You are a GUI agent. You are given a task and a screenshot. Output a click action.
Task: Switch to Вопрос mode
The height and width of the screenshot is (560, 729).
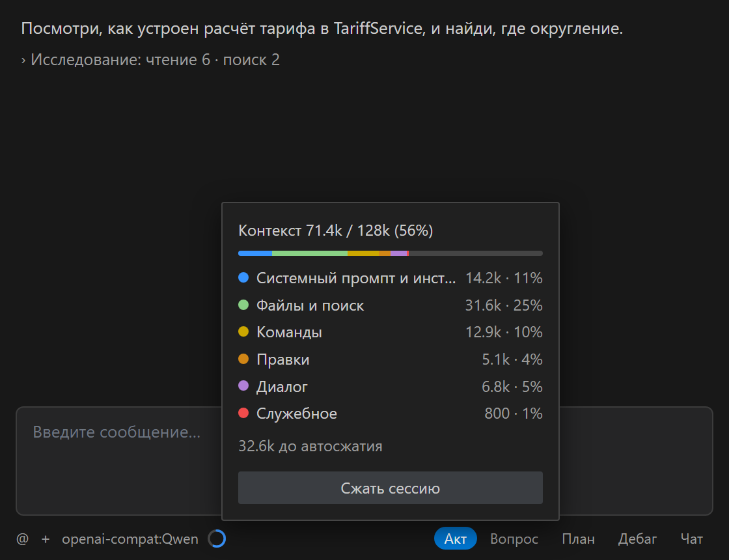[x=514, y=539]
